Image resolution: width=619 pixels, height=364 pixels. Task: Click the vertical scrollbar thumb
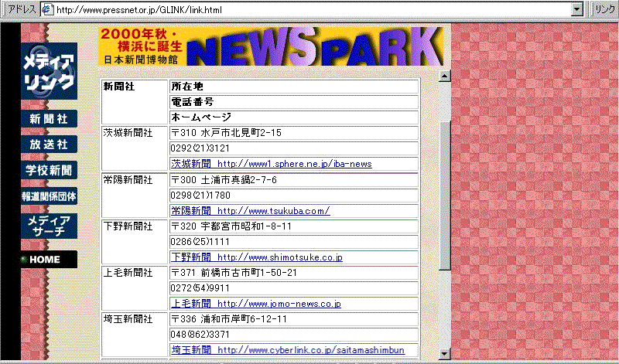tap(444, 196)
